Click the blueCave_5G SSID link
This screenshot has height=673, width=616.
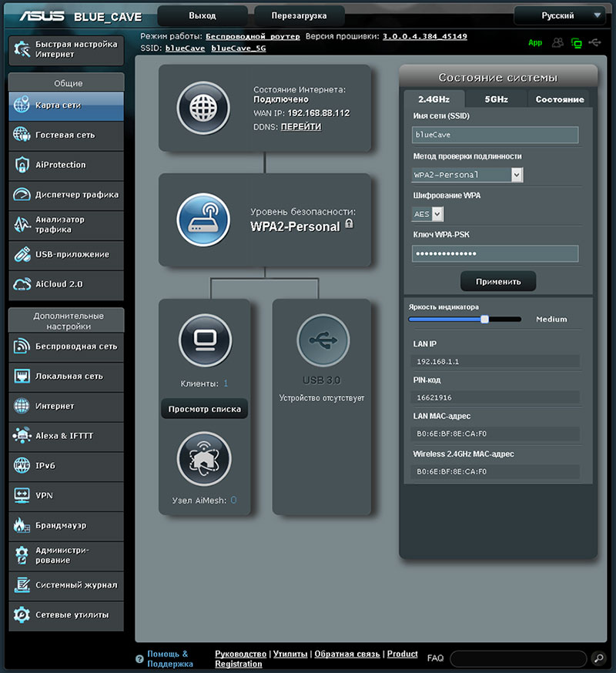pyautogui.click(x=238, y=48)
